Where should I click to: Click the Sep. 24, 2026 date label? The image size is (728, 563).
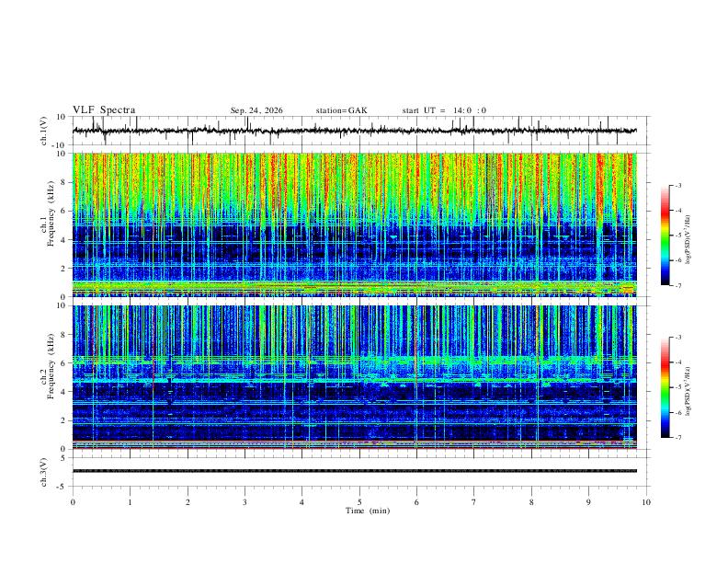coord(256,110)
